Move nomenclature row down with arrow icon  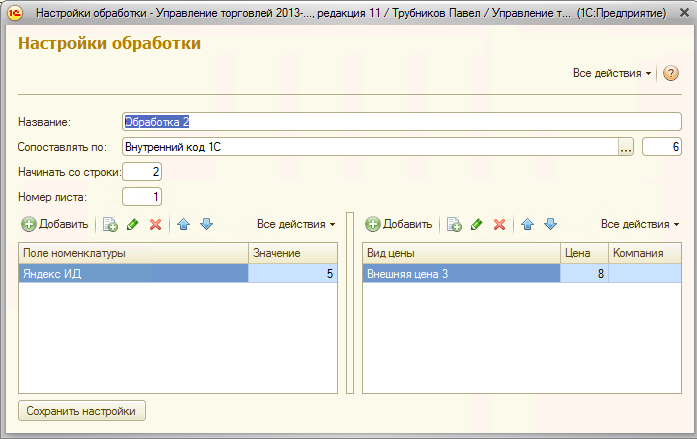(x=206, y=225)
